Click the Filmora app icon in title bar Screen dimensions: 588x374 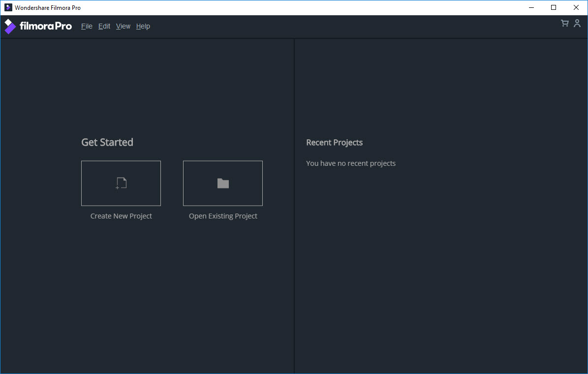8,7
